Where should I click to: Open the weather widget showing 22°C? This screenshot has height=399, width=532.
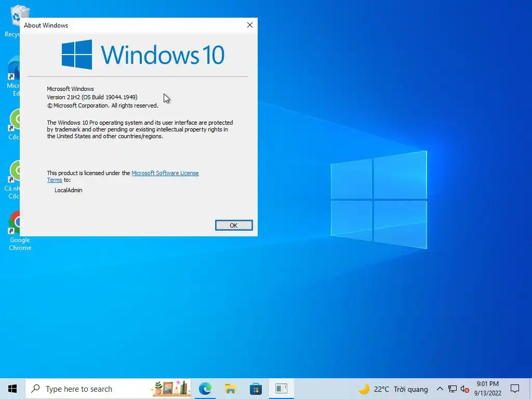(x=393, y=389)
